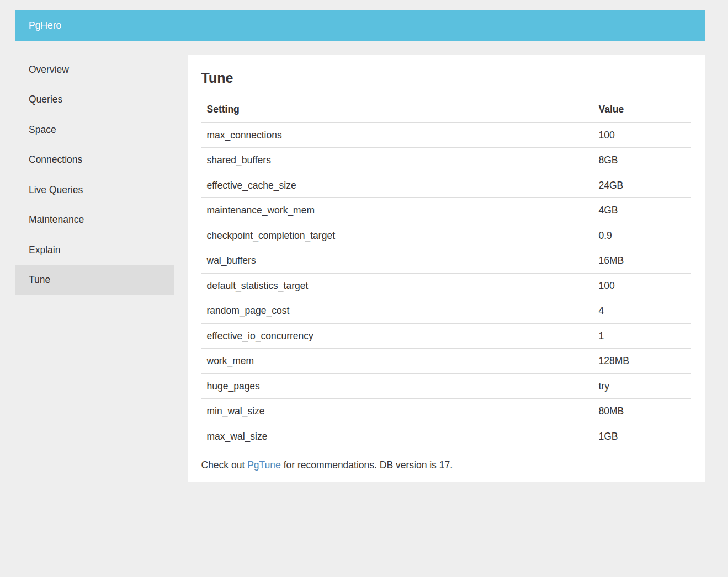Select the wal_buffers setting
Image resolution: width=728 pixels, height=577 pixels.
click(231, 260)
